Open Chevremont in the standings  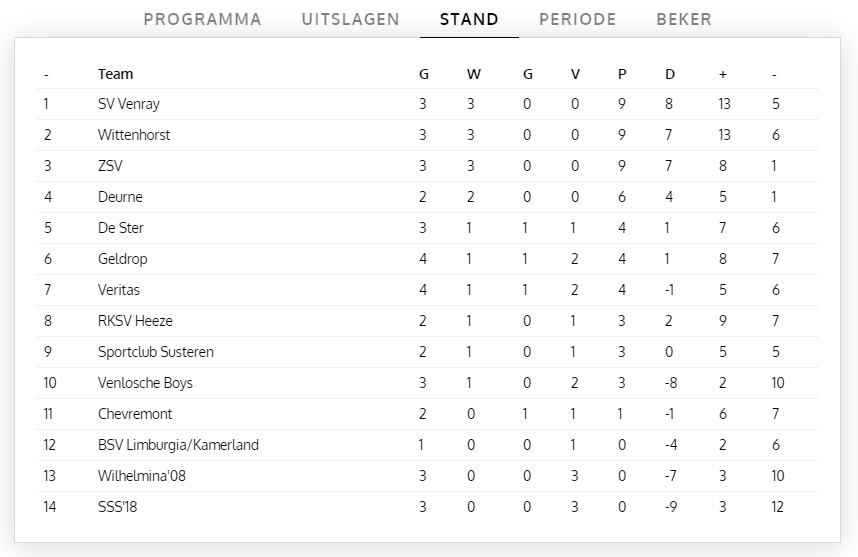pyautogui.click(x=134, y=414)
